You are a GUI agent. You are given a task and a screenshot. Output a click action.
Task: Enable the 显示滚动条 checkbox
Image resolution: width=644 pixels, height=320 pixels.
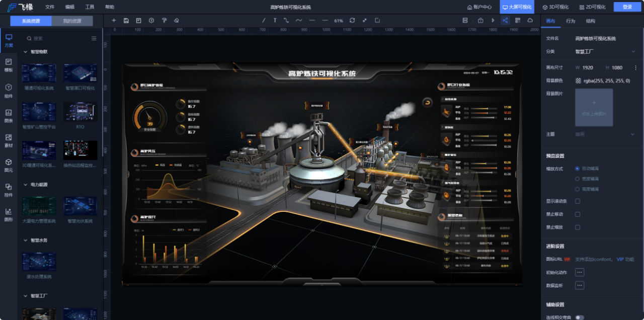pos(578,201)
